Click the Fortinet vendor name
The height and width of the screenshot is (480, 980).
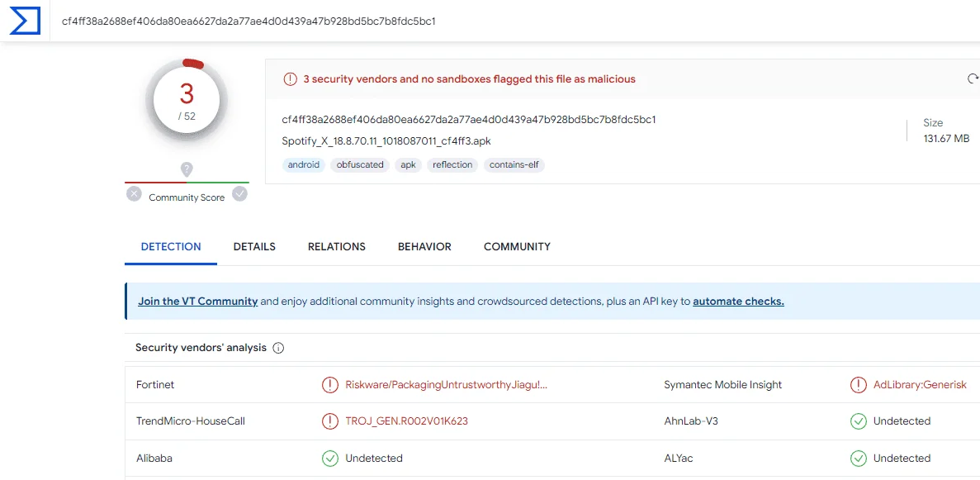pyautogui.click(x=155, y=385)
